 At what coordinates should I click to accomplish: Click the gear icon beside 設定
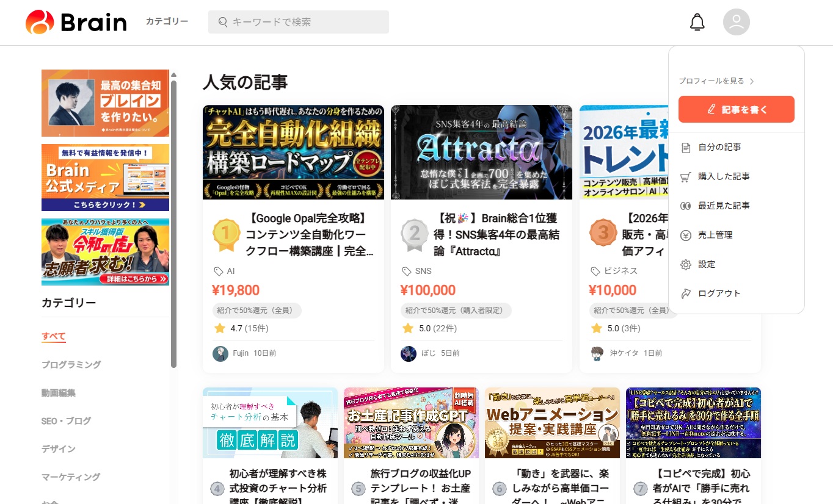pyautogui.click(x=686, y=264)
